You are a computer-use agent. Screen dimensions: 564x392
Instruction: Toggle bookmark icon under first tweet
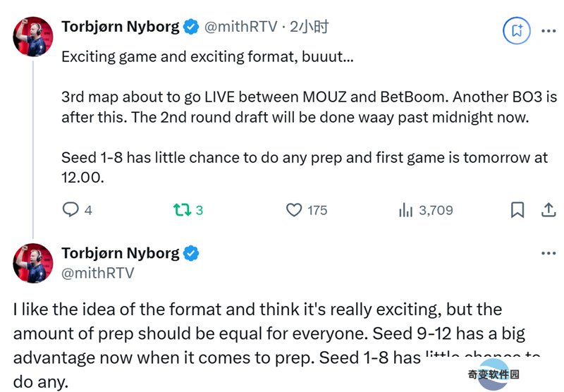pos(517,209)
